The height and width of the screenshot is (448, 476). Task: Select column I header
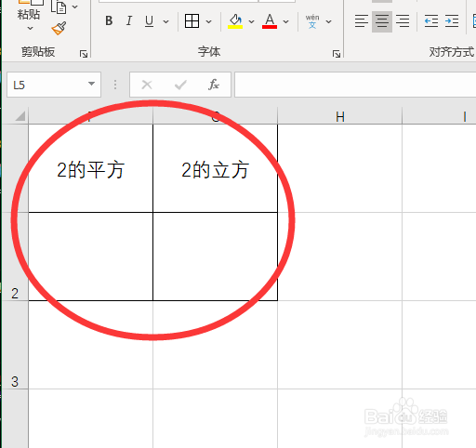tap(439, 116)
